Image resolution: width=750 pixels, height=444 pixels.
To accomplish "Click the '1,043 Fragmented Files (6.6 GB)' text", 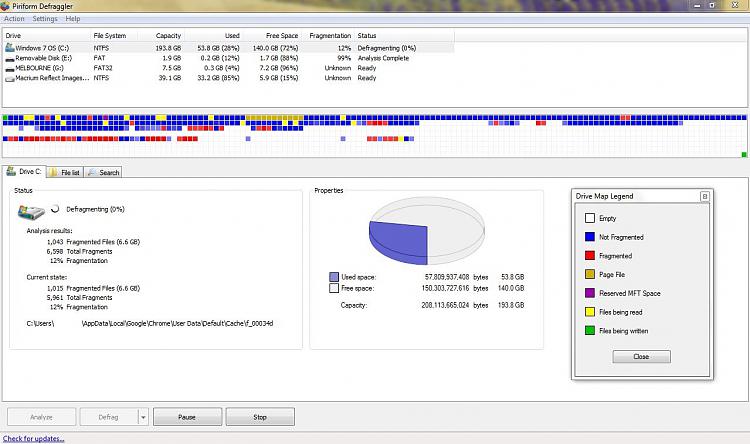I will tap(93, 242).
